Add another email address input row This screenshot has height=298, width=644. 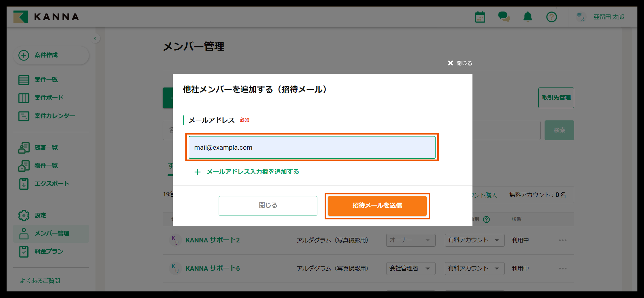[x=247, y=172]
